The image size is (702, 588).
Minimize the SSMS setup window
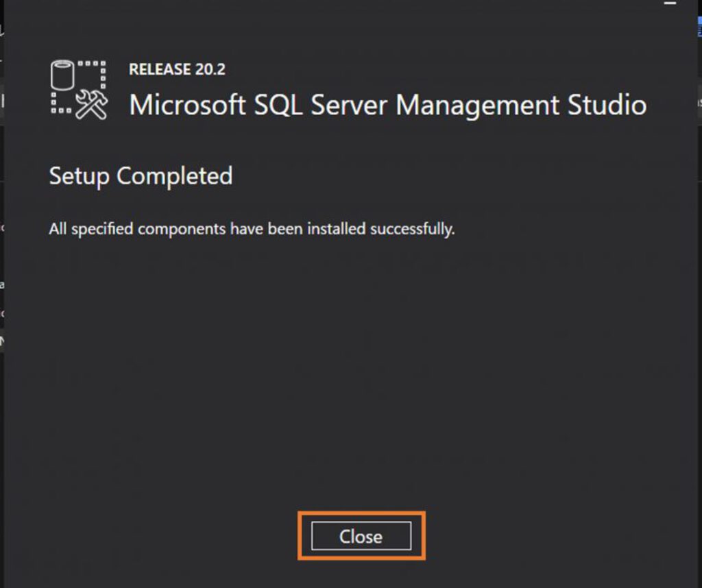670,3
